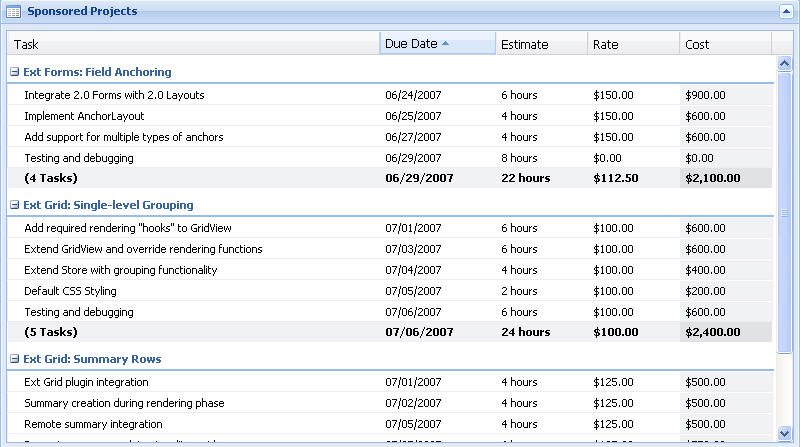This screenshot has width=800, height=447.
Task: Click the scrollbar down arrow
Action: point(784,433)
